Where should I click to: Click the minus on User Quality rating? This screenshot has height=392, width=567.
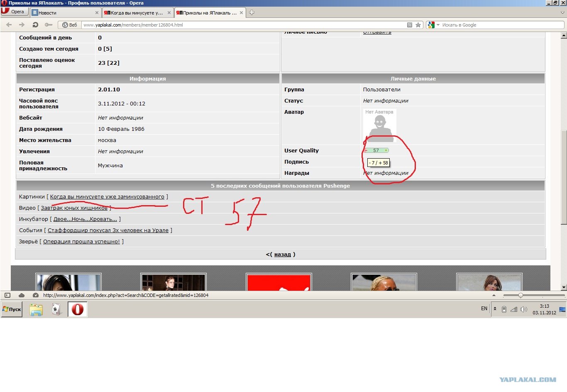coord(366,150)
